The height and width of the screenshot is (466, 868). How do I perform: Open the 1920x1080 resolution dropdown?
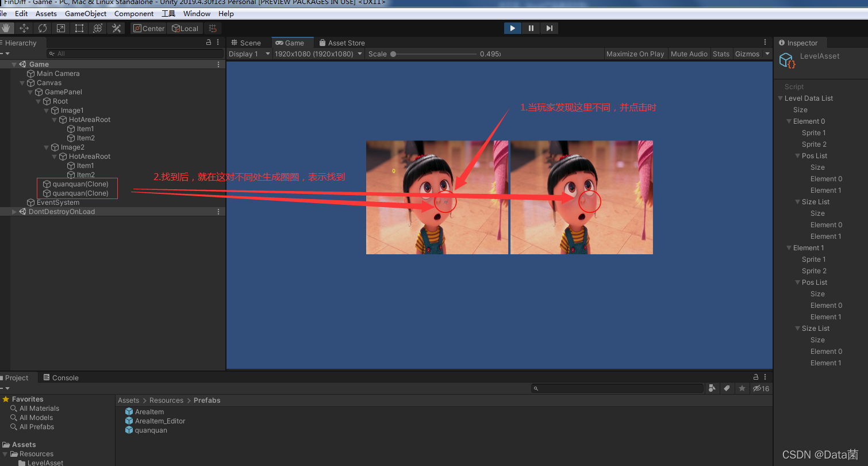point(318,54)
